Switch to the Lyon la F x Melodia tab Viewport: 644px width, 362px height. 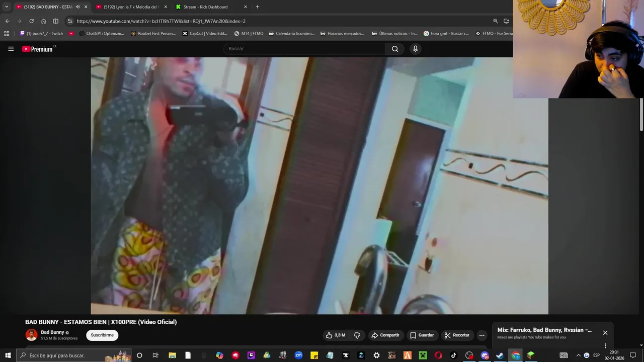[x=132, y=7]
